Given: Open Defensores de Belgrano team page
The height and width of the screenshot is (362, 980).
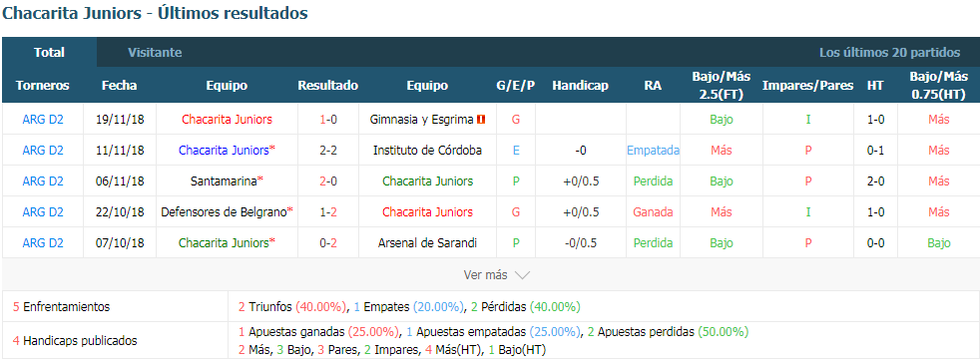Looking at the screenshot, I should pyautogui.click(x=224, y=212).
